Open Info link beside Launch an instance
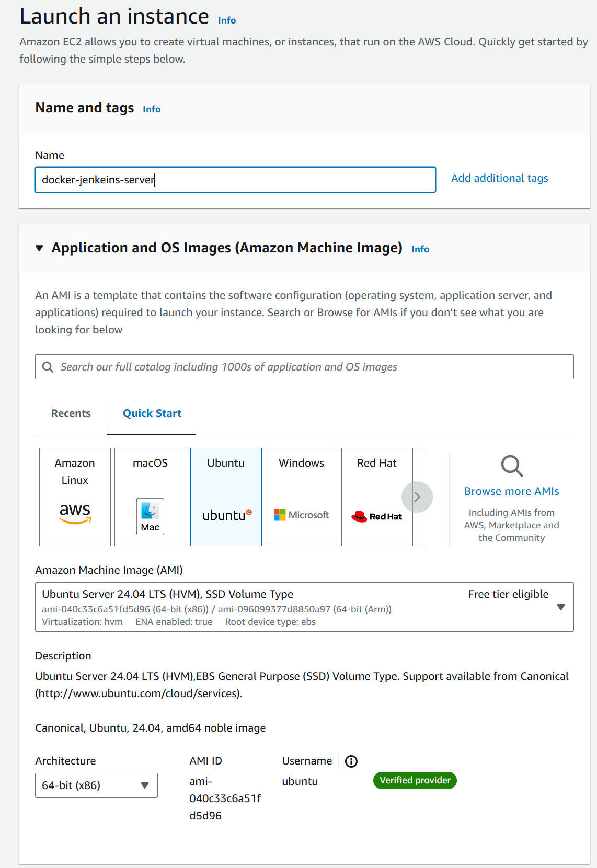Image resolution: width=597 pixels, height=868 pixels. tap(227, 20)
